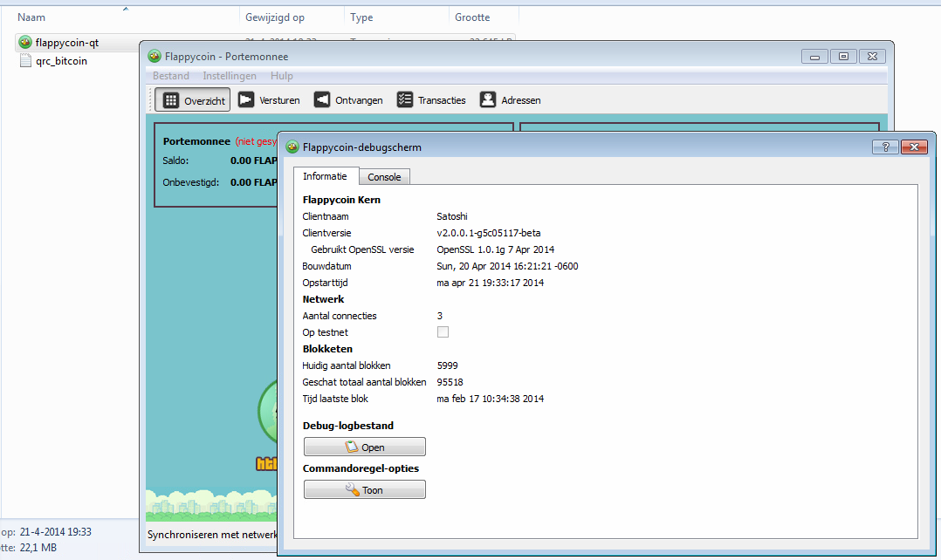Click the red niet gesynchroniseerd warning text
The width and height of the screenshot is (941, 560).
click(x=257, y=141)
